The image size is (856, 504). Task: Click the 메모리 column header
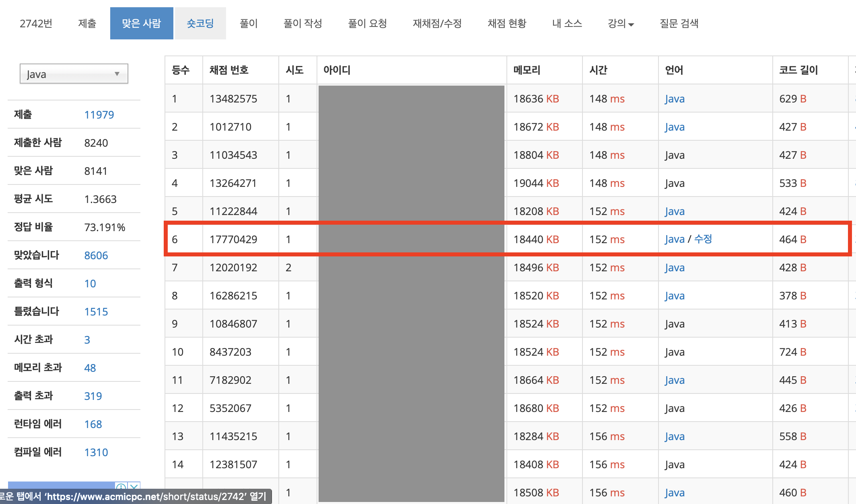(527, 70)
